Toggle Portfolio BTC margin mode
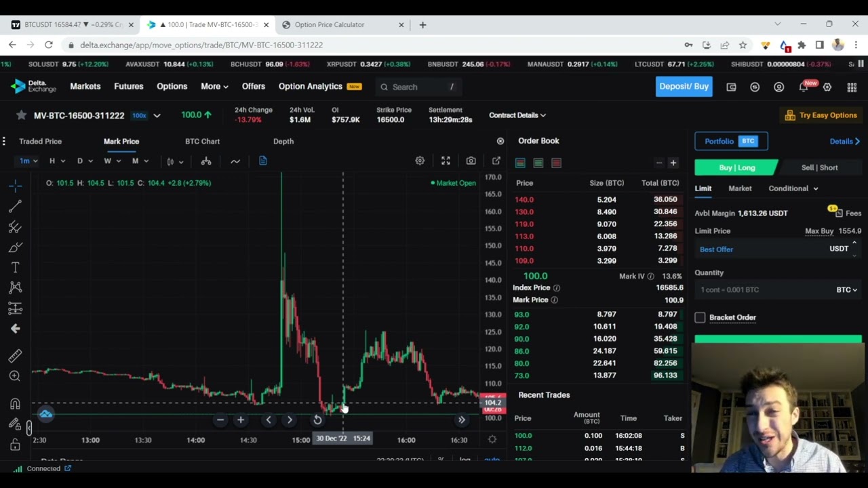The image size is (868, 488). pyautogui.click(x=731, y=141)
